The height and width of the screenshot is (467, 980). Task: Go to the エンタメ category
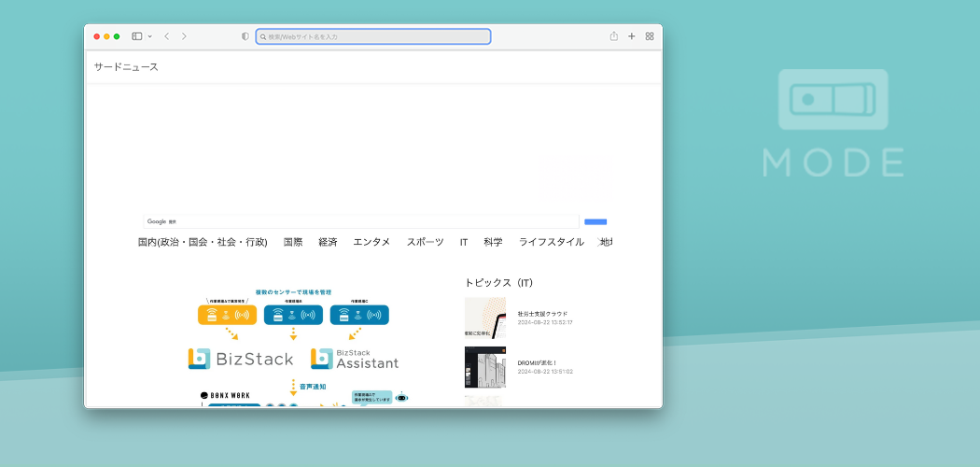[x=371, y=242]
